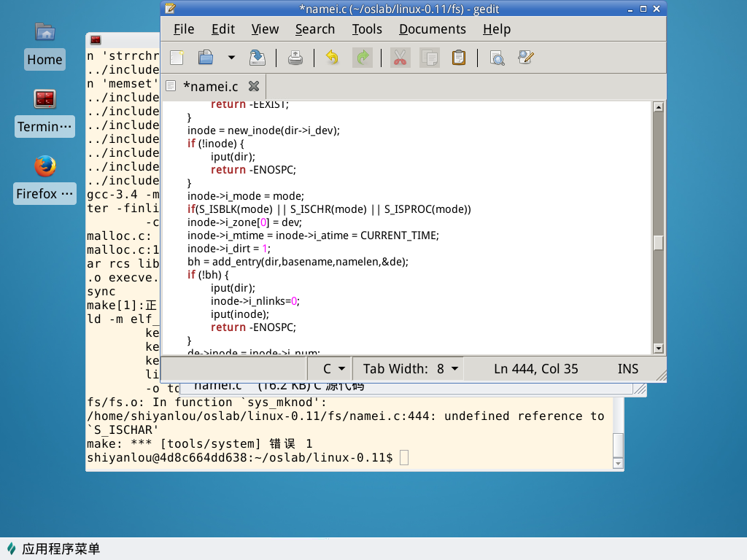
Task: Close the namei.c tab
Action: coord(254,86)
